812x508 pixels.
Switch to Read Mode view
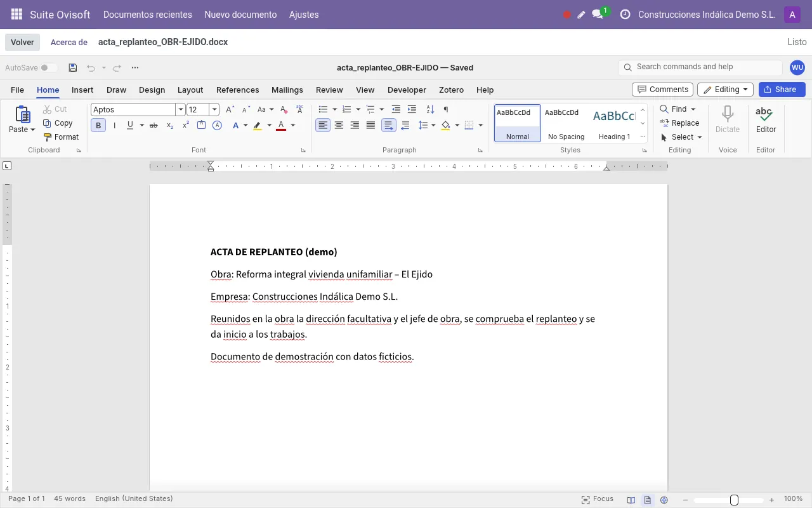(631, 500)
